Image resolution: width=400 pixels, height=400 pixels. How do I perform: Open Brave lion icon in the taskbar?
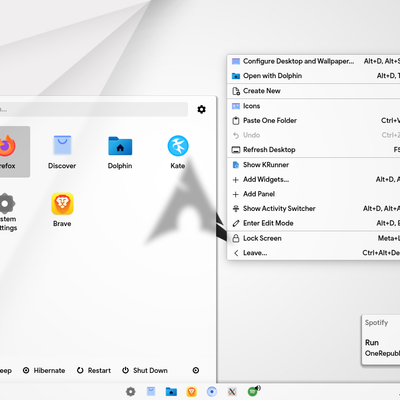[x=191, y=392]
